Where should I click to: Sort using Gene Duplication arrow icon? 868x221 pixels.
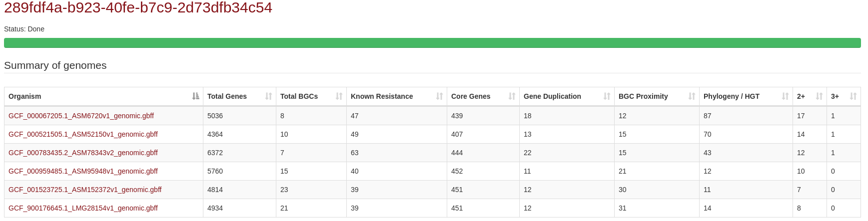point(607,96)
